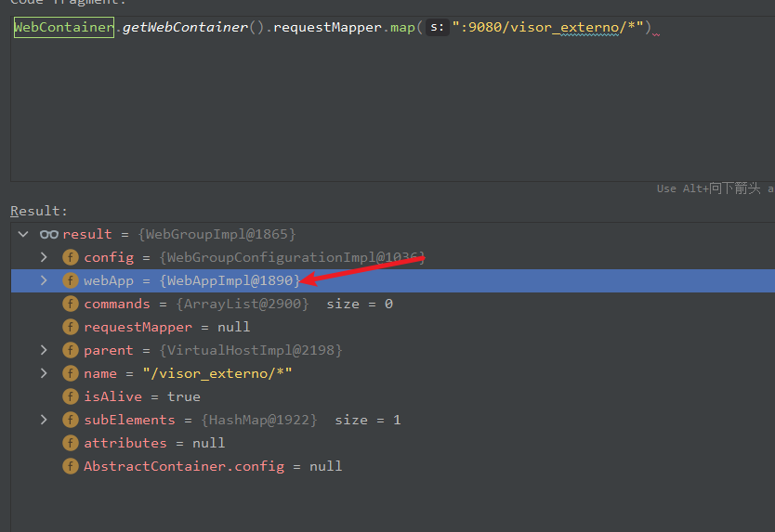This screenshot has height=532, width=775.
Task: Select the config WebGroupConfigurationImpl text
Action: [255, 257]
